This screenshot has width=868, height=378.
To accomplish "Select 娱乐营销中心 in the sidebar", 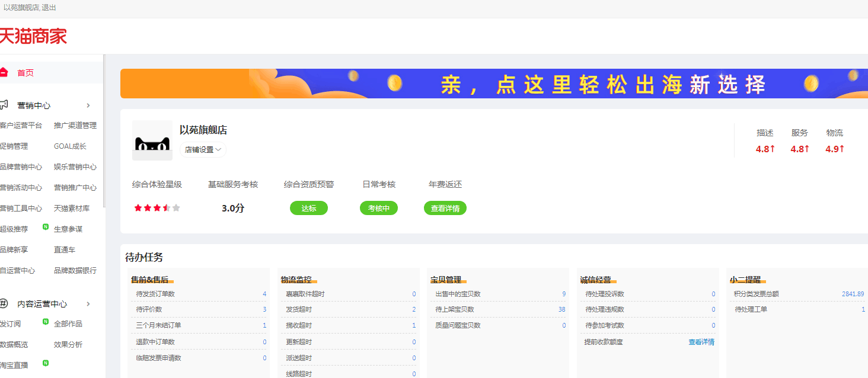I will click(75, 167).
